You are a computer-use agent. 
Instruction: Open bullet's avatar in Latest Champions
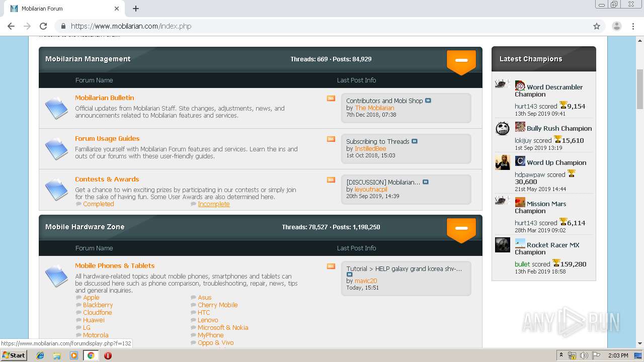(503, 245)
